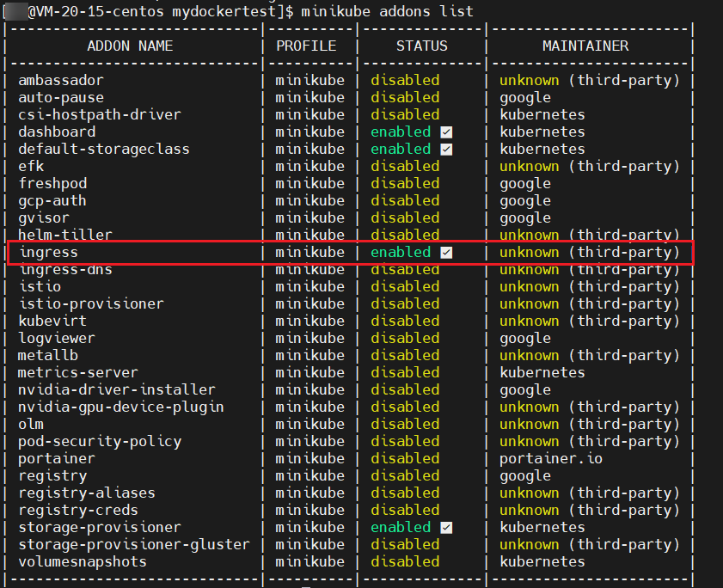The image size is (723, 588).
Task: Select the PROFILE column header
Action: tap(306, 46)
